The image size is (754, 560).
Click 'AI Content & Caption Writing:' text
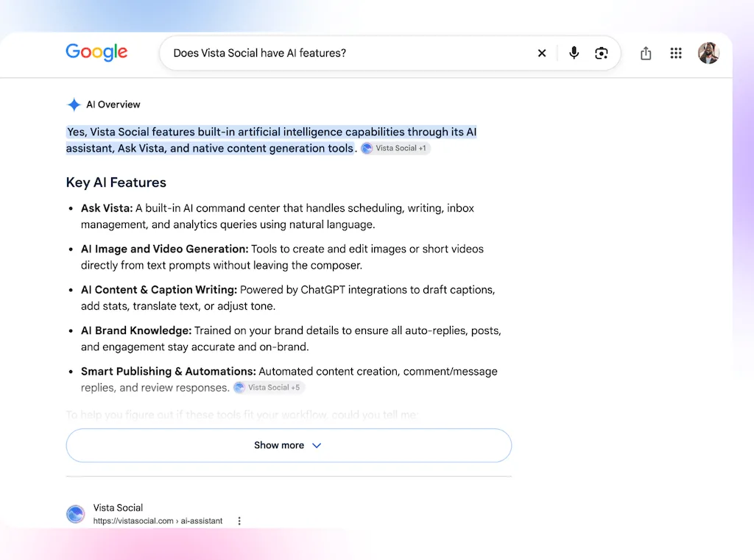tap(159, 290)
